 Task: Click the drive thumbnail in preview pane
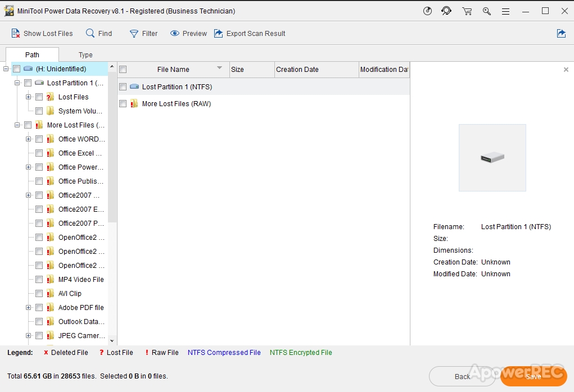[x=492, y=158]
